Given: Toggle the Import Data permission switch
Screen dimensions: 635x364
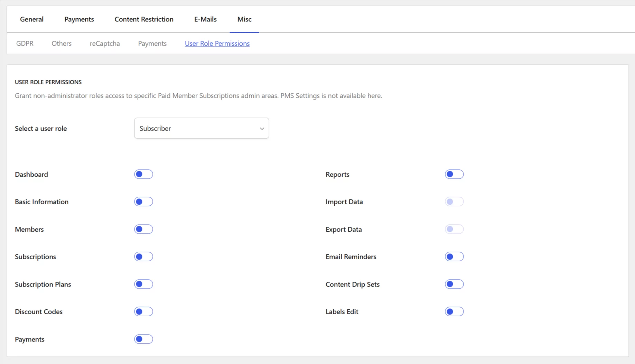Looking at the screenshot, I should (x=454, y=202).
